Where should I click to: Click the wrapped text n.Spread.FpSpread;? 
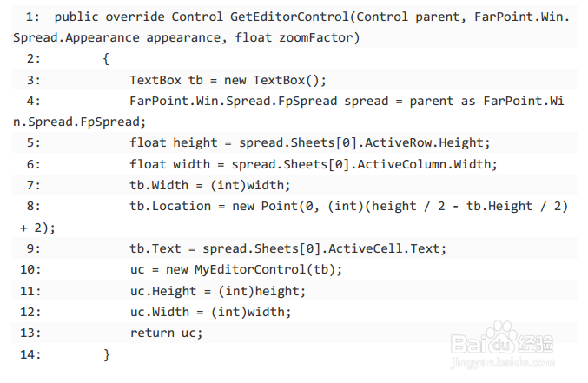(80, 122)
